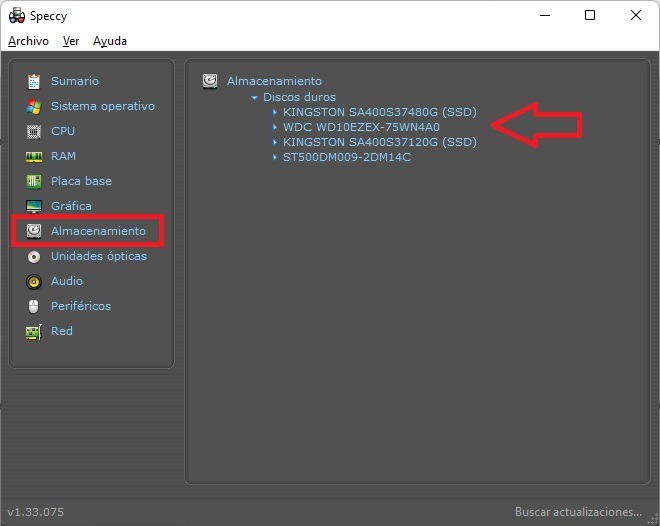Click the Sistema operativo Windows flag icon
The image size is (660, 526).
(x=34, y=106)
